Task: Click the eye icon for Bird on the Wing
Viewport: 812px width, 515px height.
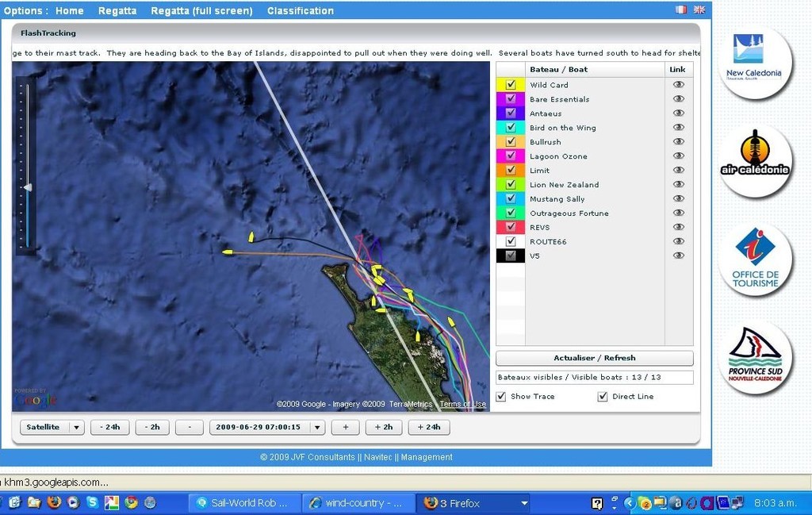Action: tap(679, 127)
